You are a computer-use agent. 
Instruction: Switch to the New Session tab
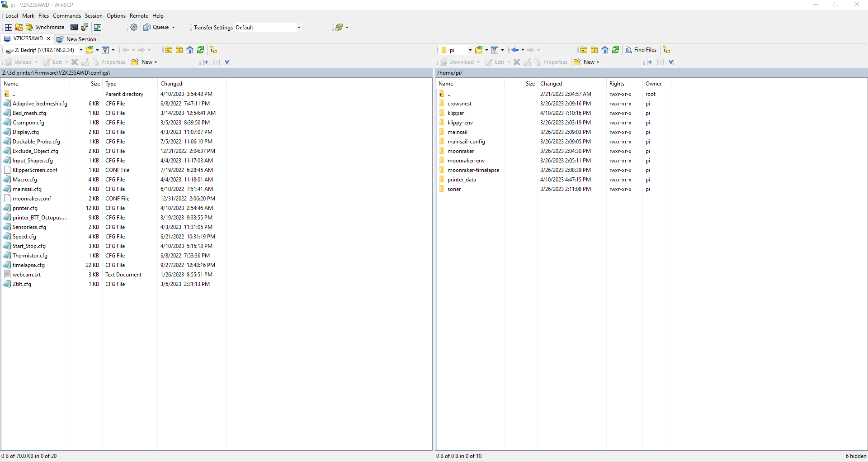77,39
